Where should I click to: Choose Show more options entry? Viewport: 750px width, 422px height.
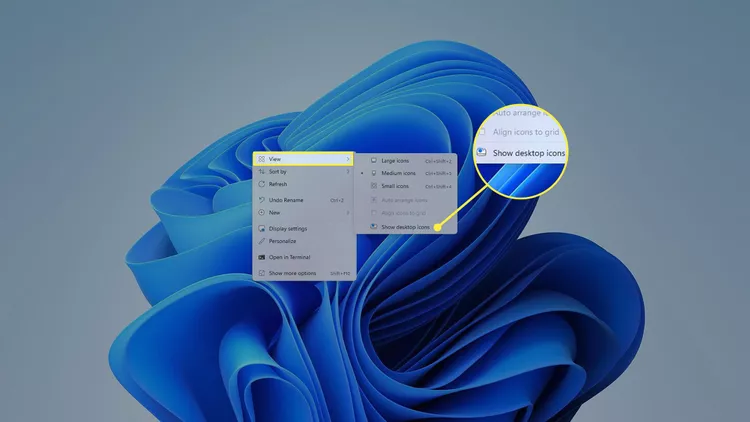303,273
